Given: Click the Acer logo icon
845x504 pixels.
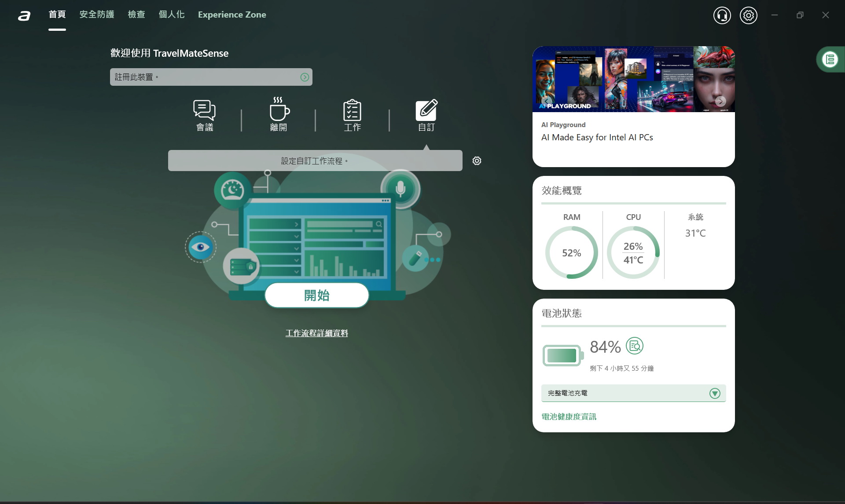Looking at the screenshot, I should point(24,16).
